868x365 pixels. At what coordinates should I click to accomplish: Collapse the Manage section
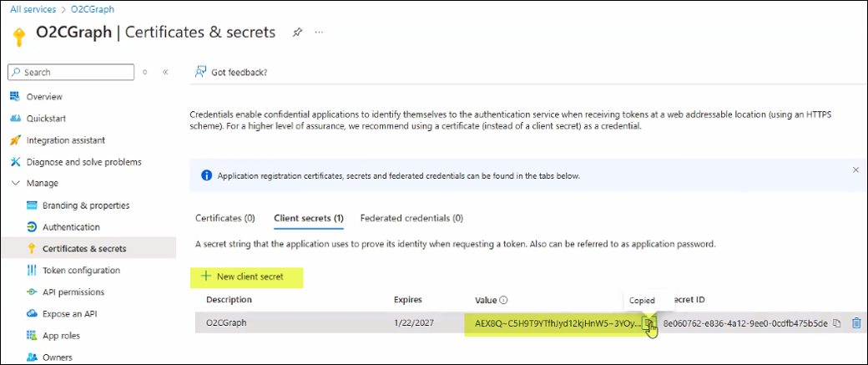pyautogui.click(x=15, y=183)
